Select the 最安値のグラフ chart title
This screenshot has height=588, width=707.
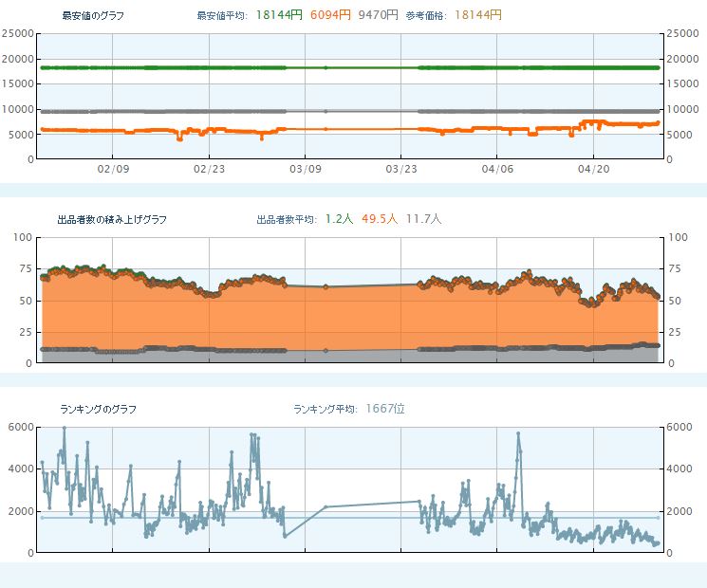(93, 16)
